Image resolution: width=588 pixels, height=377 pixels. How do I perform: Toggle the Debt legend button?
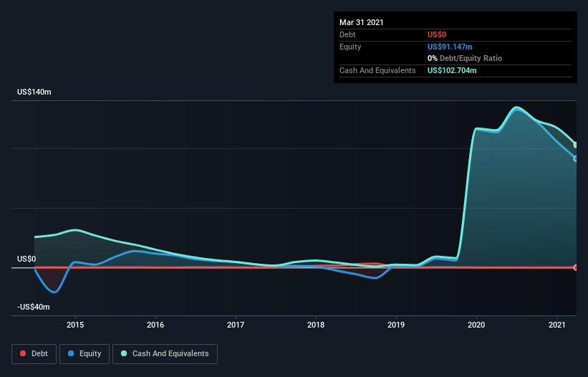click(34, 354)
